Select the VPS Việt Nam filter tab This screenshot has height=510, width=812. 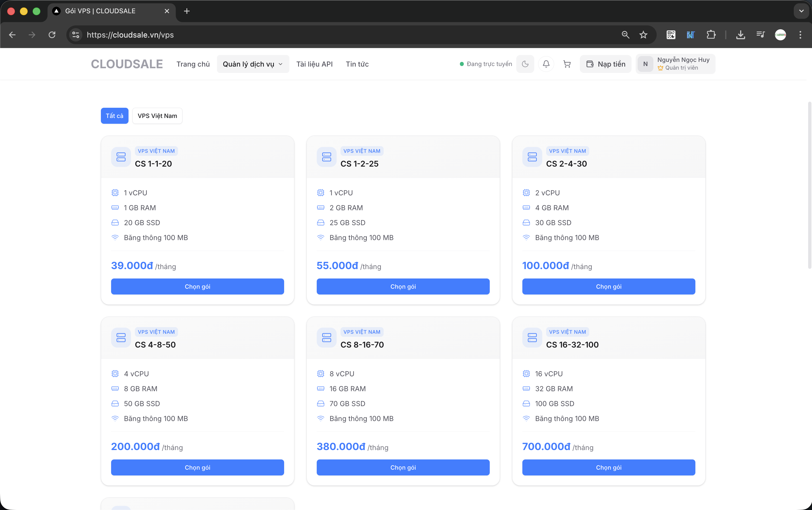(x=157, y=115)
